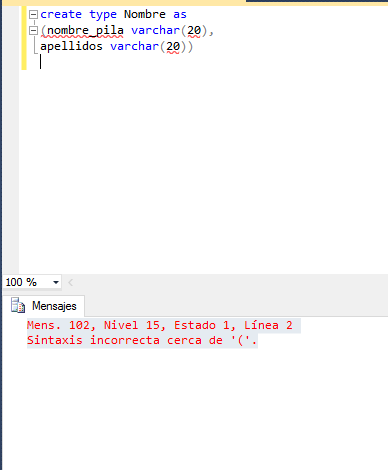
Task: Collapse the parenthesis block outline toggle
Action: click(33, 31)
